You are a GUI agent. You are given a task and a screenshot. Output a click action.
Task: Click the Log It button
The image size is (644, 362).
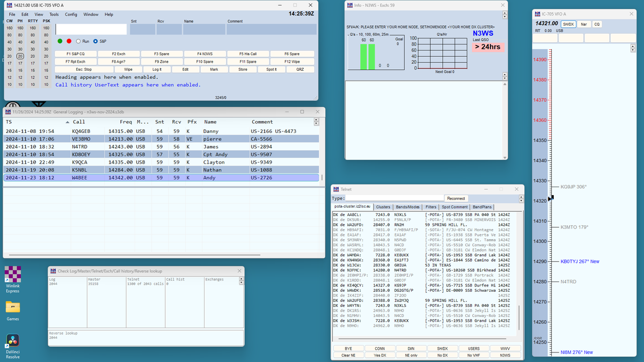click(x=157, y=69)
